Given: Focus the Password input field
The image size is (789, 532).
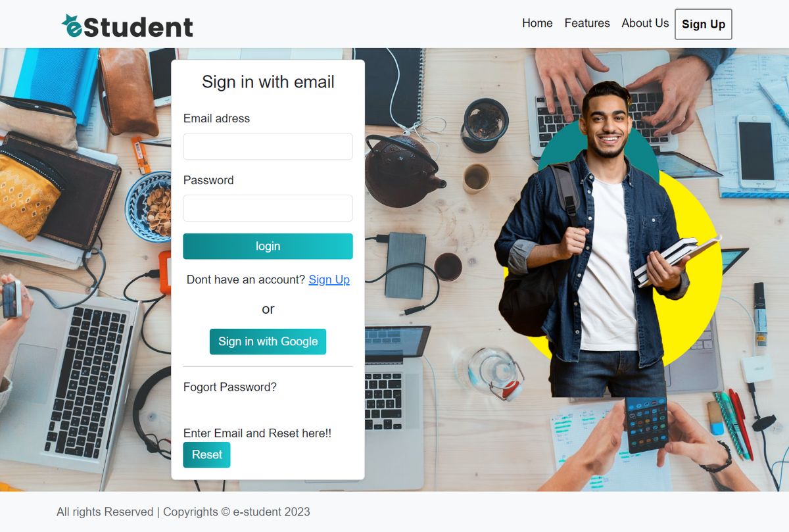Looking at the screenshot, I should [x=268, y=208].
